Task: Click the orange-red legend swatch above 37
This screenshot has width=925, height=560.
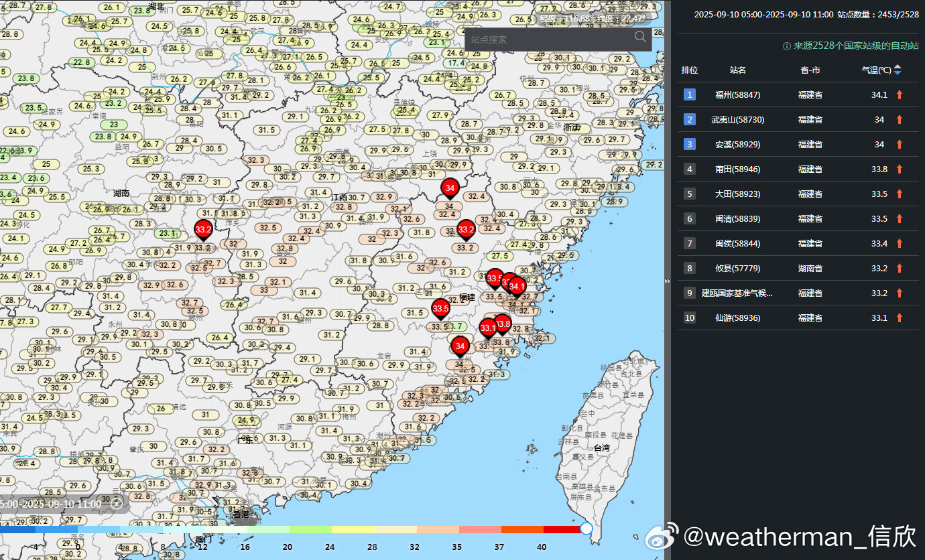Action: point(522,529)
